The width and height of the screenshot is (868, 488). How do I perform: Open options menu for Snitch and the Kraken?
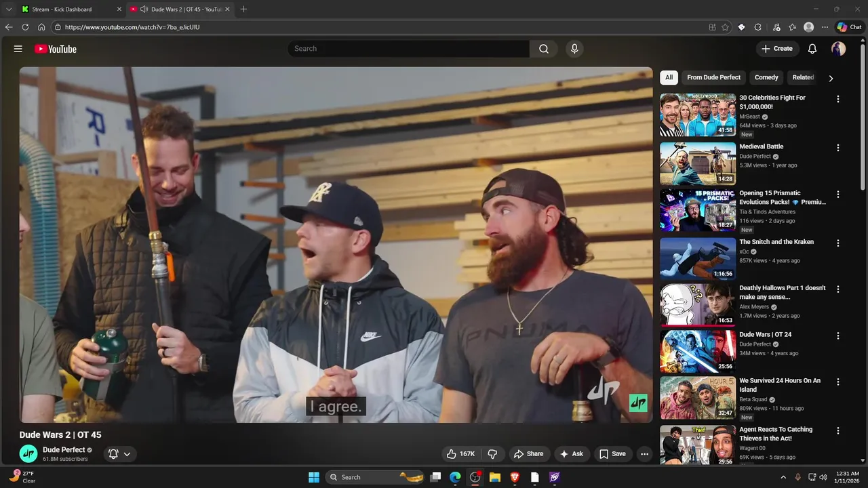point(838,243)
